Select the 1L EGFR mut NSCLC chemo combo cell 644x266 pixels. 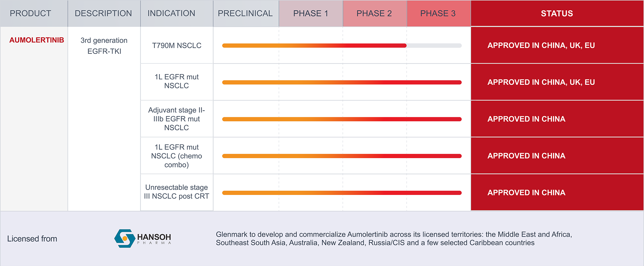pos(177,156)
